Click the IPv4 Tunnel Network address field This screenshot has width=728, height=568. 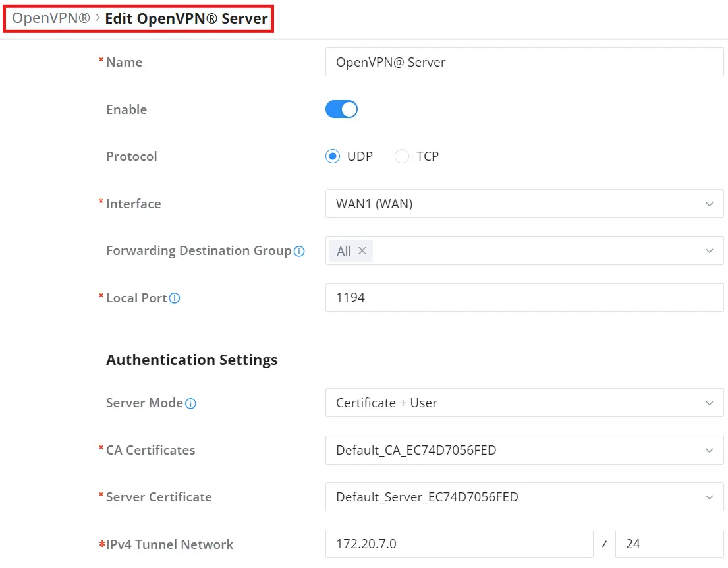pos(459,544)
